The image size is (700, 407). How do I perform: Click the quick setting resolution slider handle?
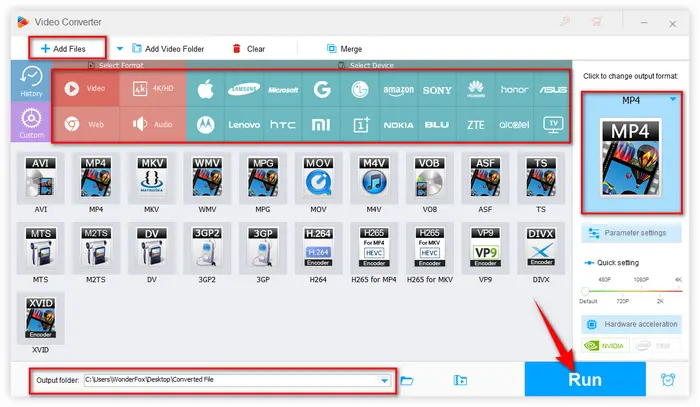tap(585, 291)
